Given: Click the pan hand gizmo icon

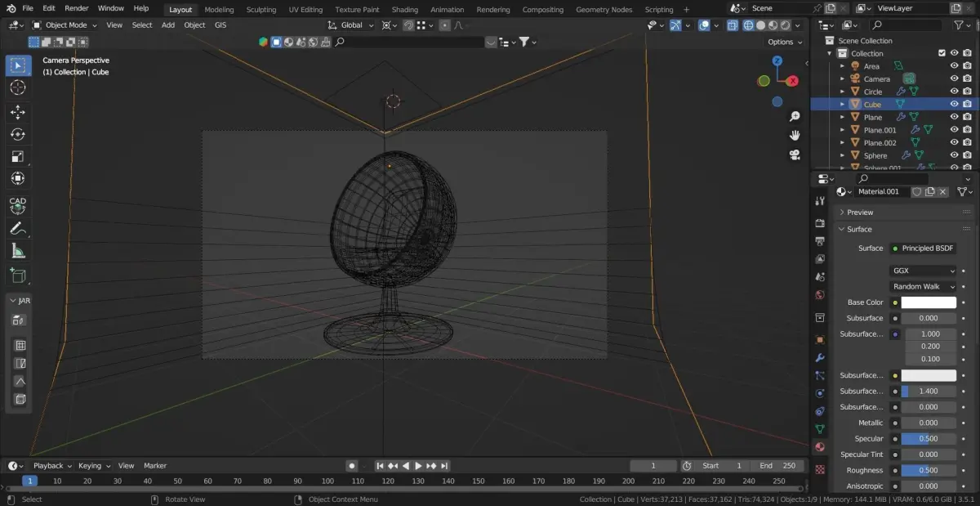Looking at the screenshot, I should [x=795, y=136].
